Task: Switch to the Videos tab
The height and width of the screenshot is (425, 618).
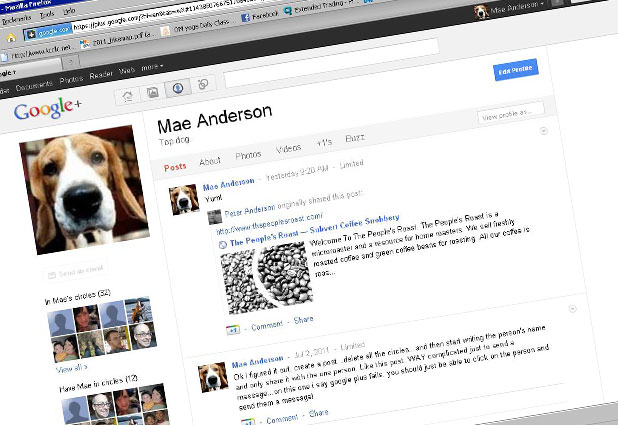Action: (289, 148)
